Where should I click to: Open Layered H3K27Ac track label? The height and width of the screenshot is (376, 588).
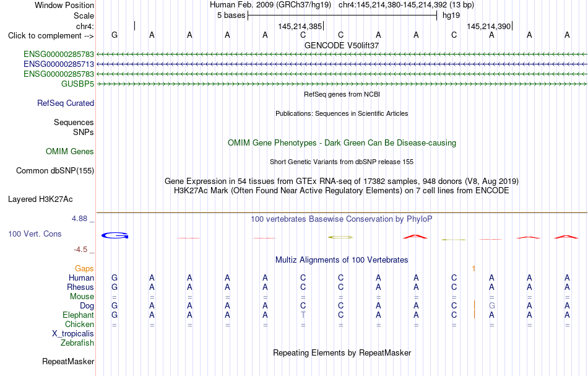40,199
